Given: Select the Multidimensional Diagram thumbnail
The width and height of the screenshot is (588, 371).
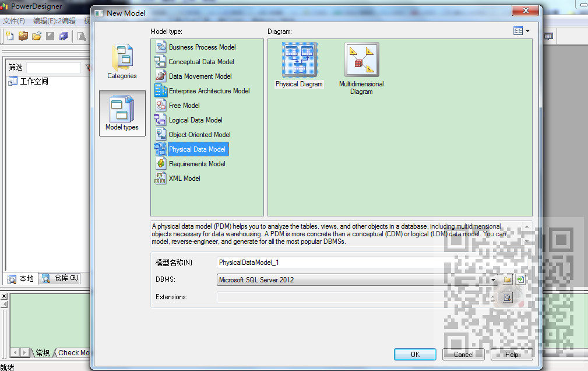Looking at the screenshot, I should coord(361,59).
